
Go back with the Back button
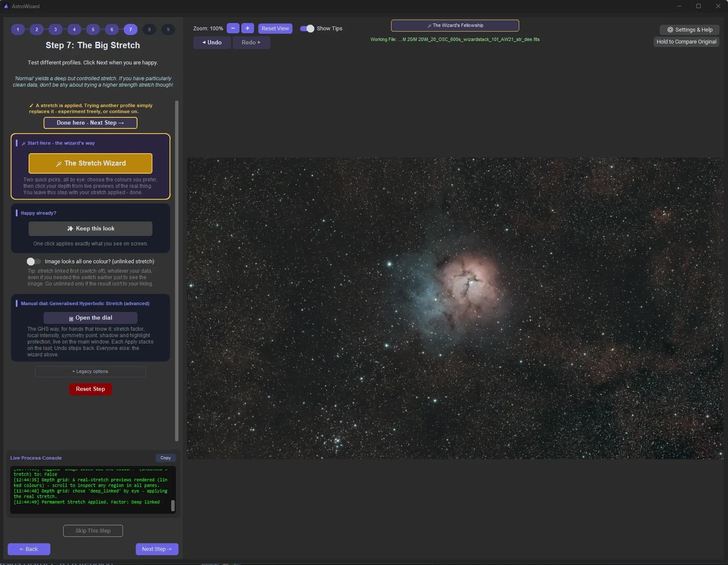pyautogui.click(x=29, y=549)
